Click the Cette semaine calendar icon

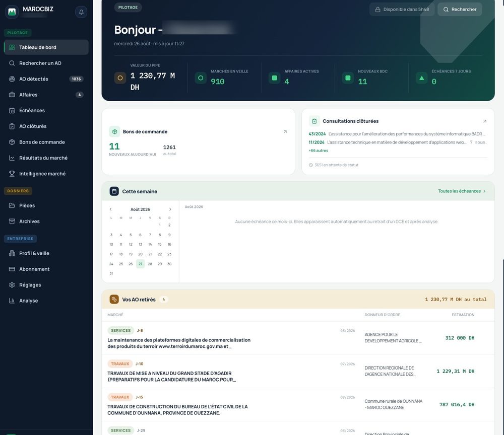click(114, 191)
